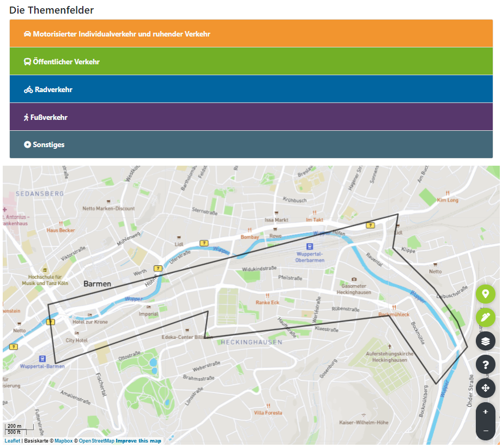This screenshot has height=448, width=502.
Task: Select the green pencil drawing tool
Action: (485, 318)
